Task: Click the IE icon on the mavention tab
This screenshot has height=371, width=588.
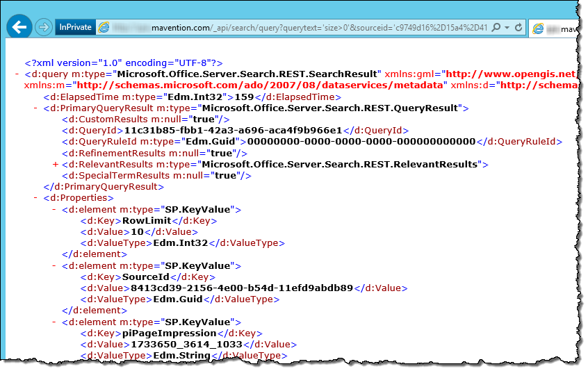Action: click(538, 28)
